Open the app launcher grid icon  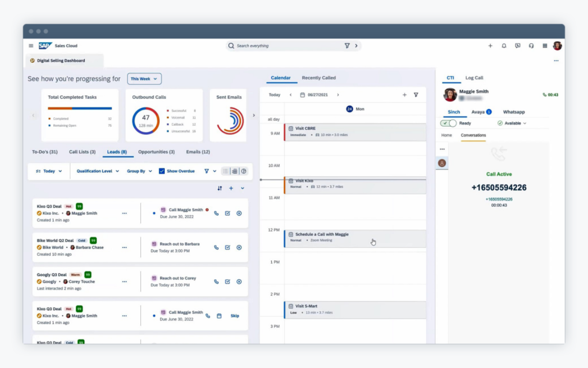coord(545,46)
